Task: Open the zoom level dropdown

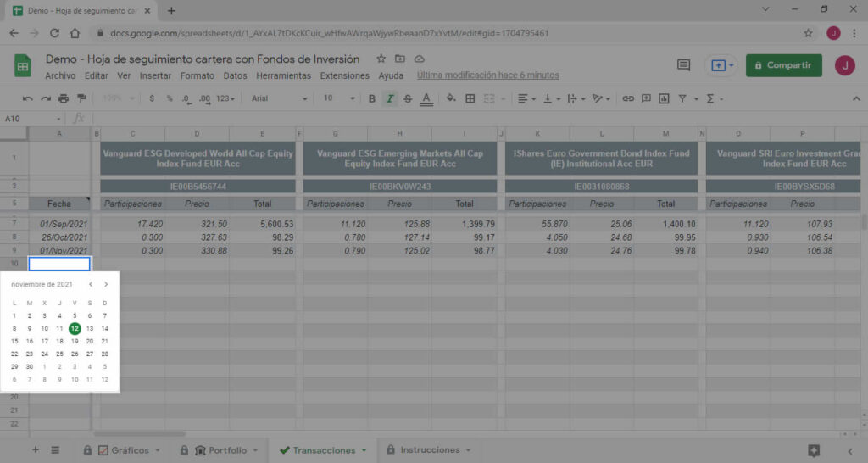Action: 118,98
